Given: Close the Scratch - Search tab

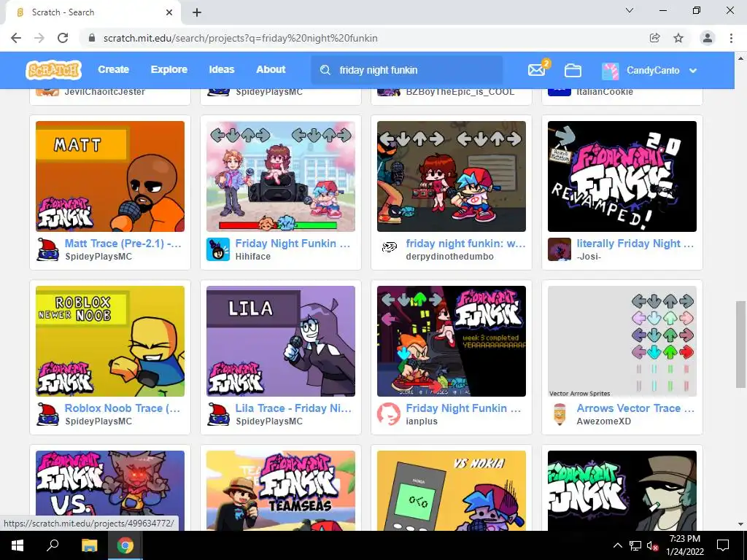Looking at the screenshot, I should 169,12.
